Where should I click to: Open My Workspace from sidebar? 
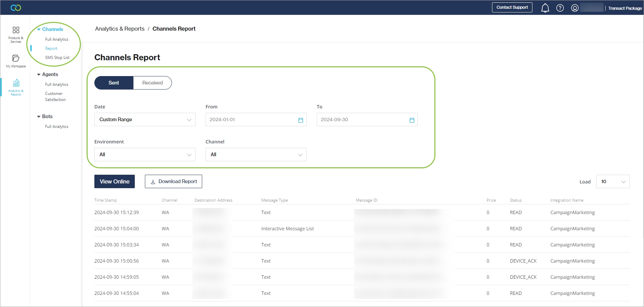[x=16, y=61]
